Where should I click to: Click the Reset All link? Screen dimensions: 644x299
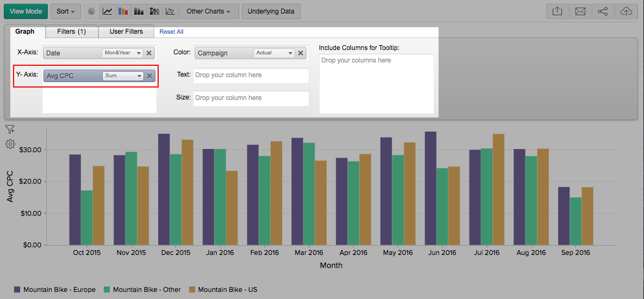(x=172, y=32)
